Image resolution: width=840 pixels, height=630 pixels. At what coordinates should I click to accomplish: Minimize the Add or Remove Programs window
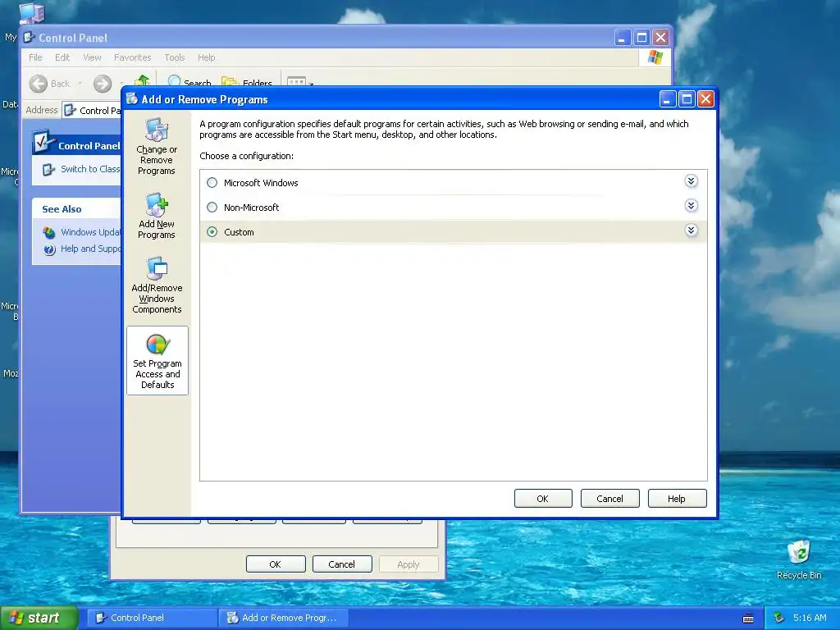(x=668, y=99)
